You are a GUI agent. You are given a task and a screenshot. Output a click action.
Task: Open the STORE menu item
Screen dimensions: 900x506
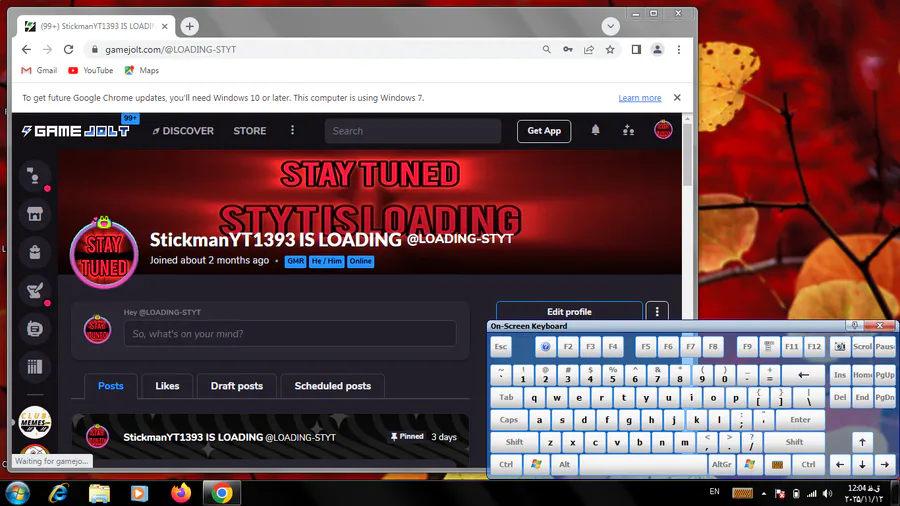(x=250, y=131)
